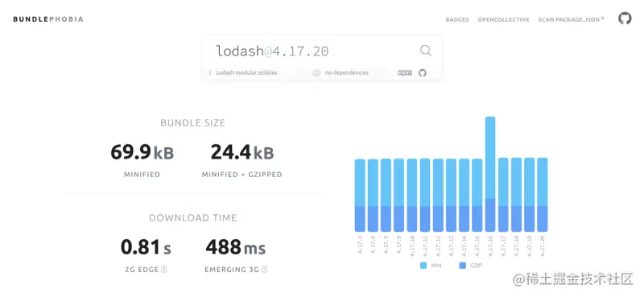Open SCAN PACKAGE.JSON link
Viewport: 644px width, 297px height.
pyautogui.click(x=571, y=19)
